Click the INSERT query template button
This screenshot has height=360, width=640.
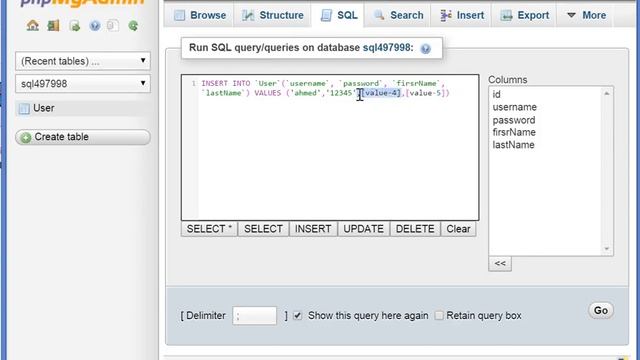[313, 229]
